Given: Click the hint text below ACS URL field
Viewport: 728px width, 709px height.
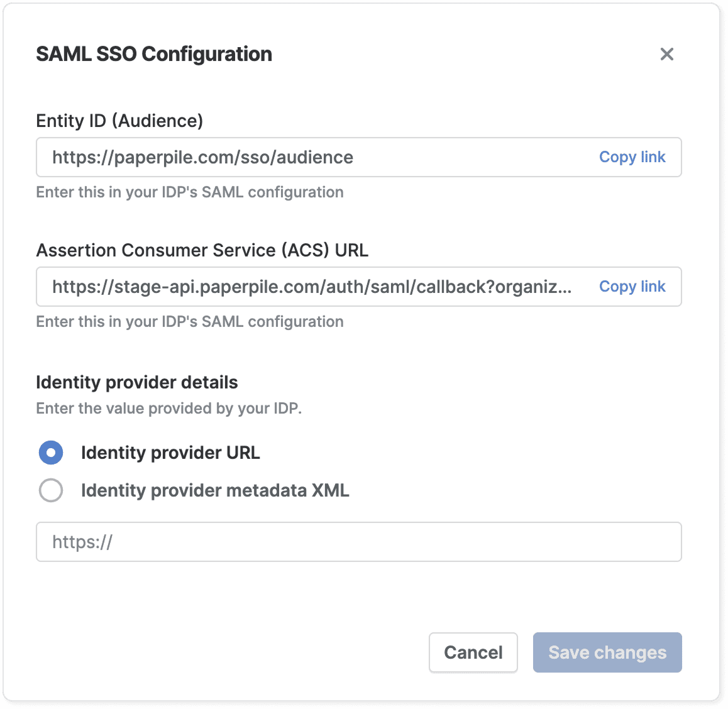Looking at the screenshot, I should point(189,322).
